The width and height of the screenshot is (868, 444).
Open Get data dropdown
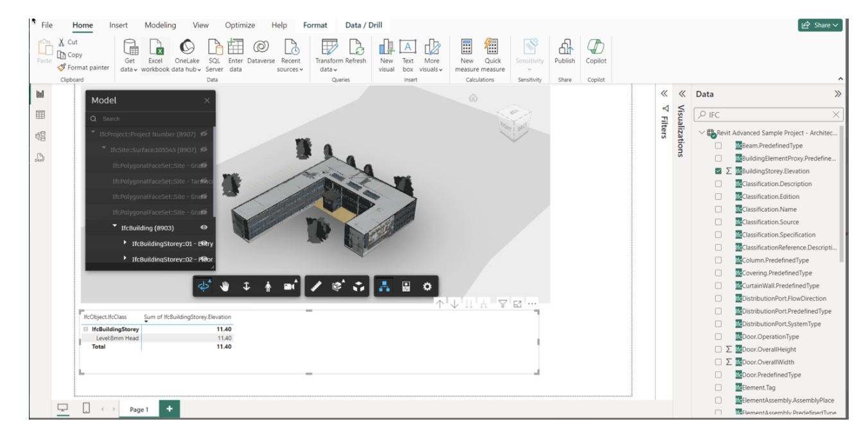tap(130, 56)
